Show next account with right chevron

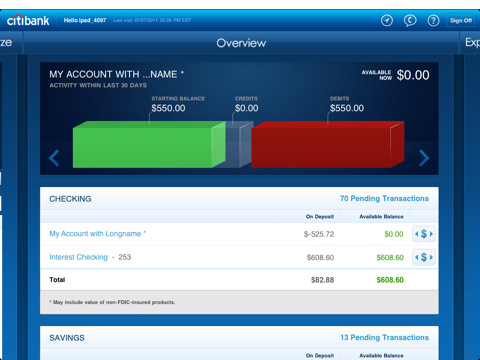tap(424, 158)
